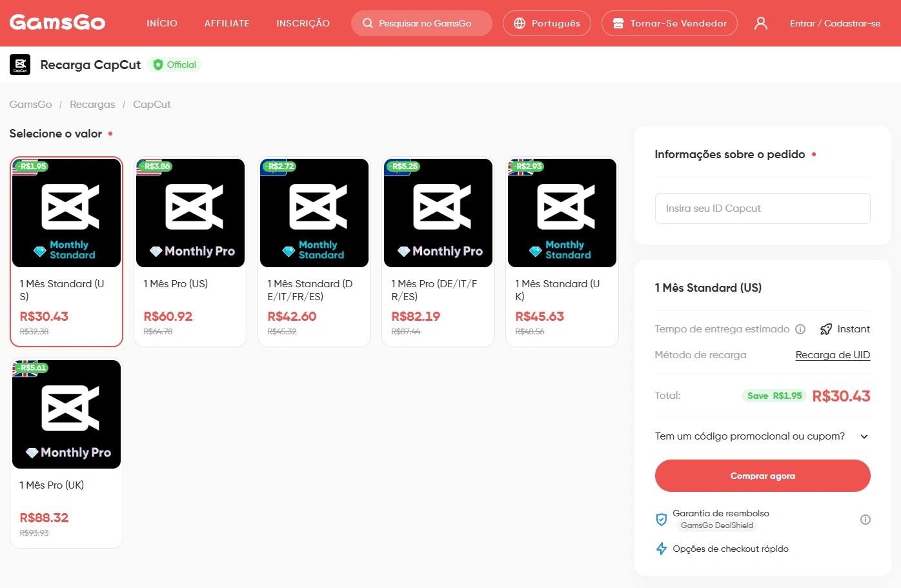This screenshot has height=588, width=901.
Task: Select the 1 Mês Pro (US) thumbnail
Action: coord(190,213)
